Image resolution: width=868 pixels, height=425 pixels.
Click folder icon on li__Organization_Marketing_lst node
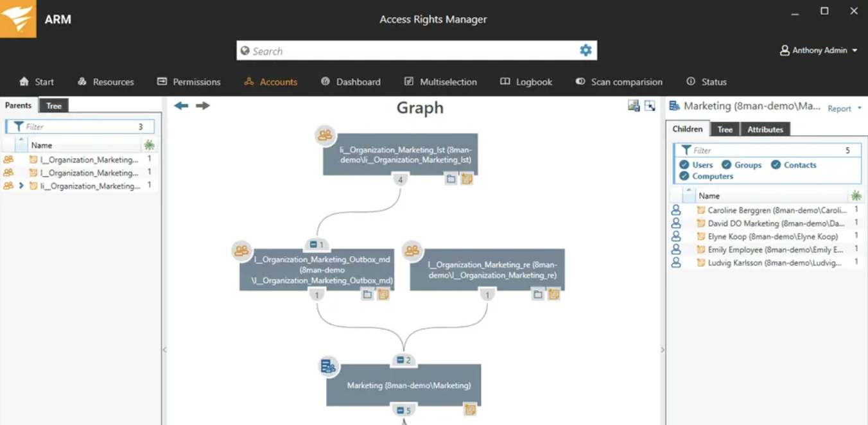[451, 179]
